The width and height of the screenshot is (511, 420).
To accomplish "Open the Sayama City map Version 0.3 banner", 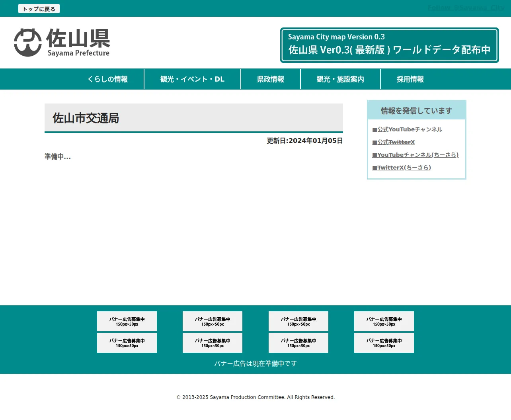I will tap(390, 45).
